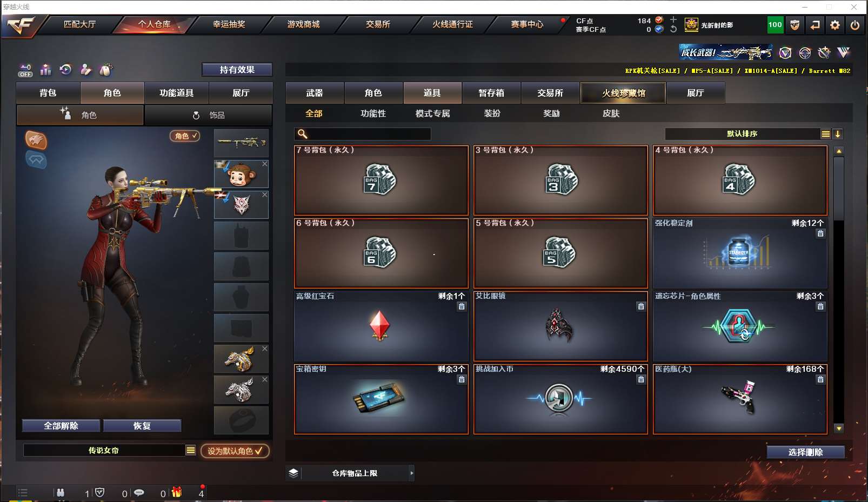Toggle the 角色 checkmark above character

coord(185,136)
